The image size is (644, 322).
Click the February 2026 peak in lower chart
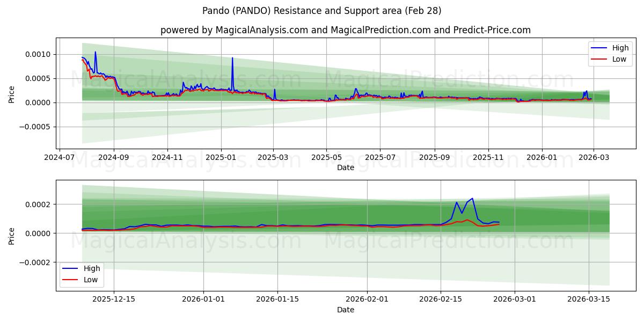pyautogui.click(x=472, y=199)
